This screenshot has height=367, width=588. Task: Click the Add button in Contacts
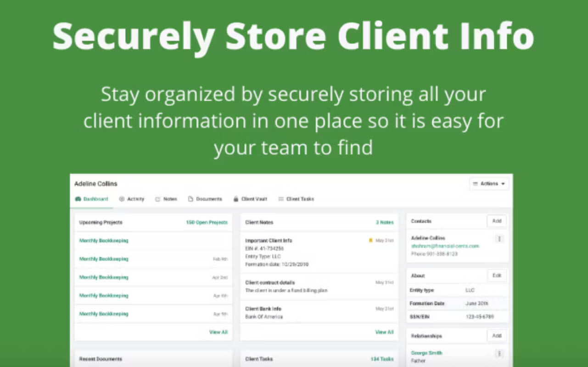coord(497,221)
